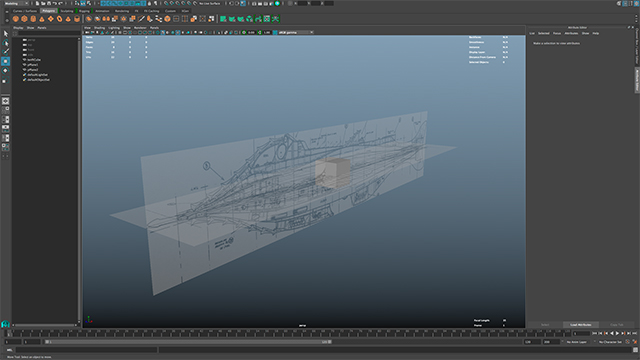Click go to start of playback range
Screen dimensions: 640x360
click(x=595, y=333)
